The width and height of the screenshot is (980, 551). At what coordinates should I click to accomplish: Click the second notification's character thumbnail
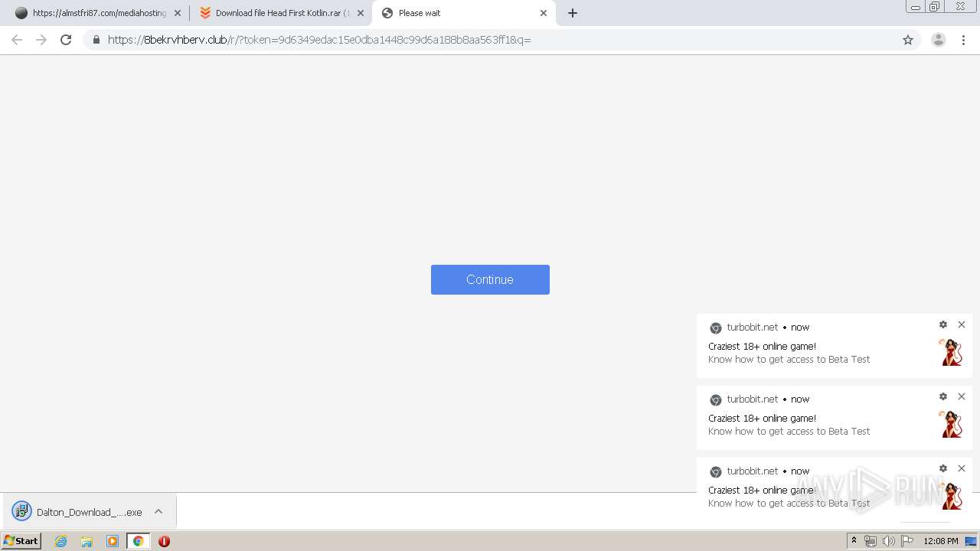click(951, 425)
